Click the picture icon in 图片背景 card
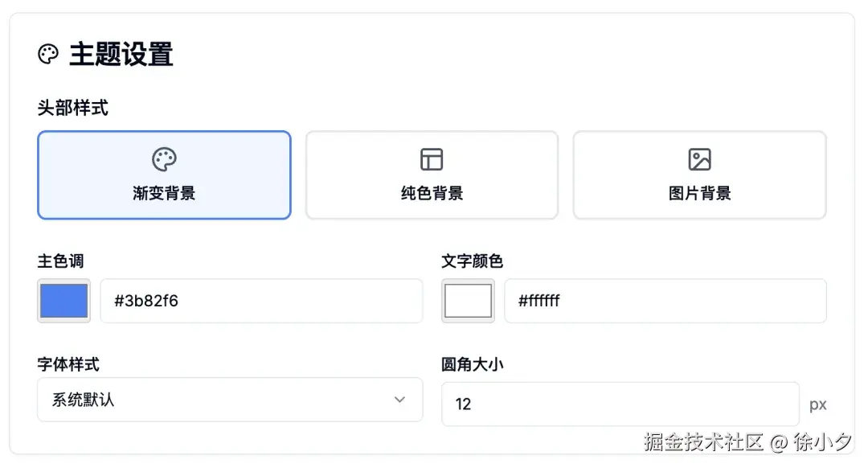 (x=698, y=158)
